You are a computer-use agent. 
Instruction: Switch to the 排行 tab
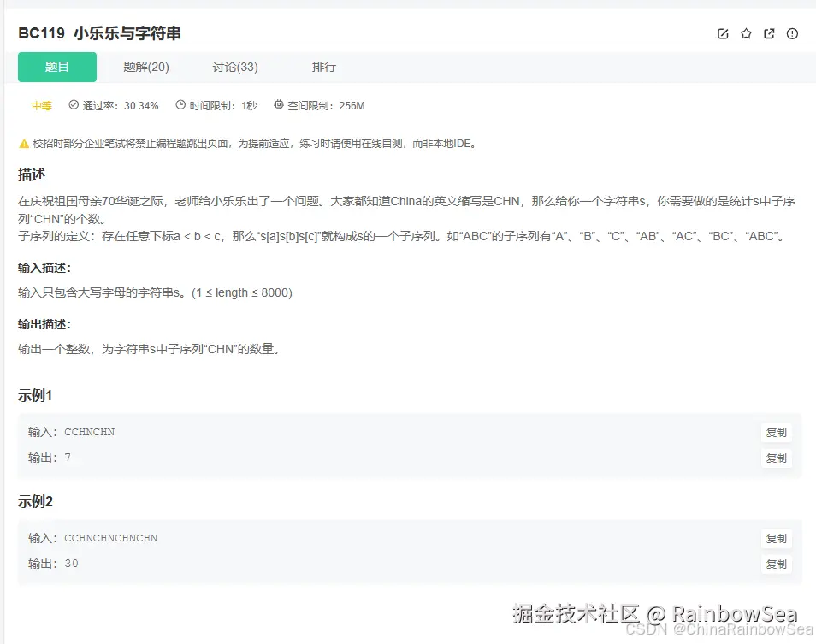click(324, 67)
